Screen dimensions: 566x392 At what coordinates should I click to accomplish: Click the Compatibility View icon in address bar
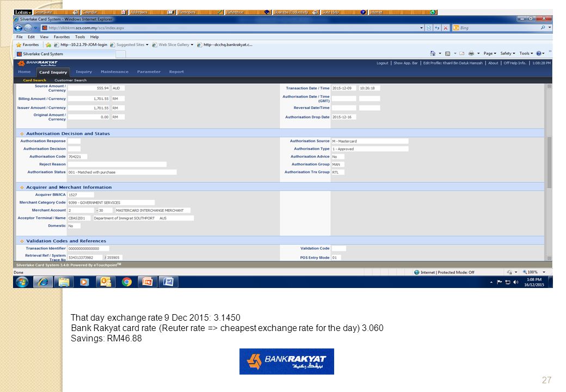(x=429, y=28)
